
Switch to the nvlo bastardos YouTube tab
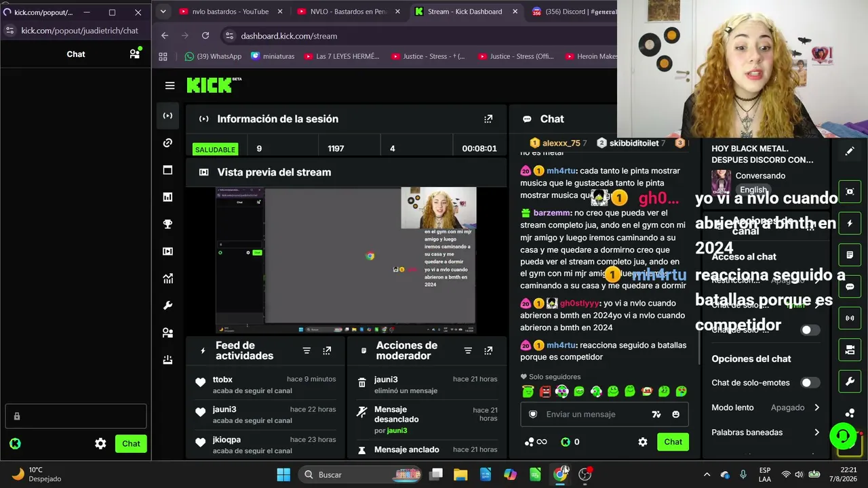231,12
